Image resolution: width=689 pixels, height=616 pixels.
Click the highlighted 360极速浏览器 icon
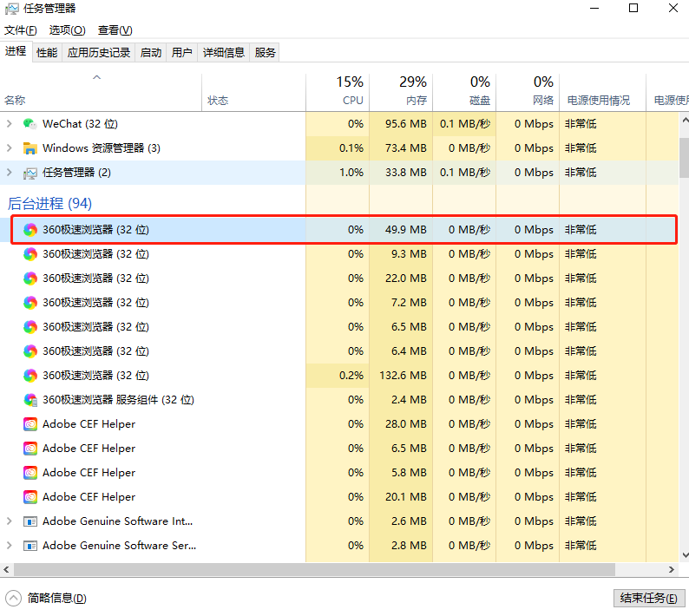click(30, 230)
